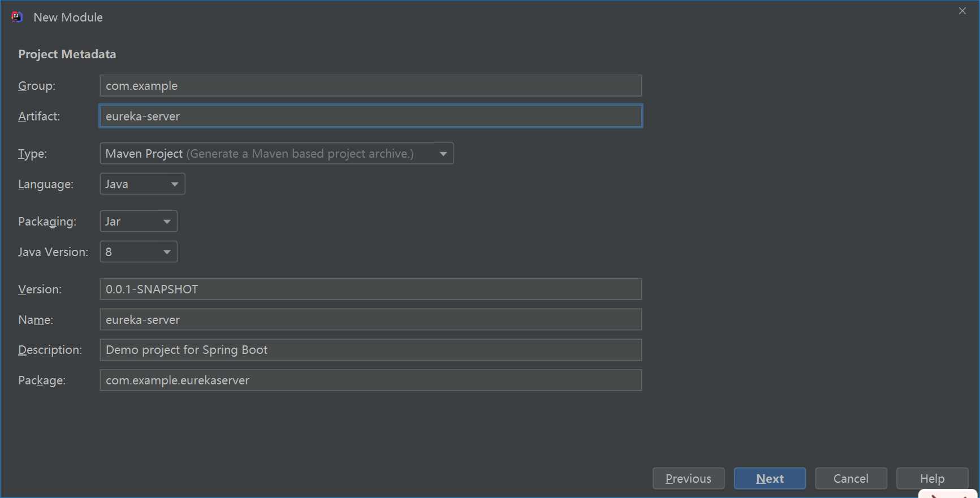Go back with the Previous button
Screen dimensions: 980x498
click(688, 479)
